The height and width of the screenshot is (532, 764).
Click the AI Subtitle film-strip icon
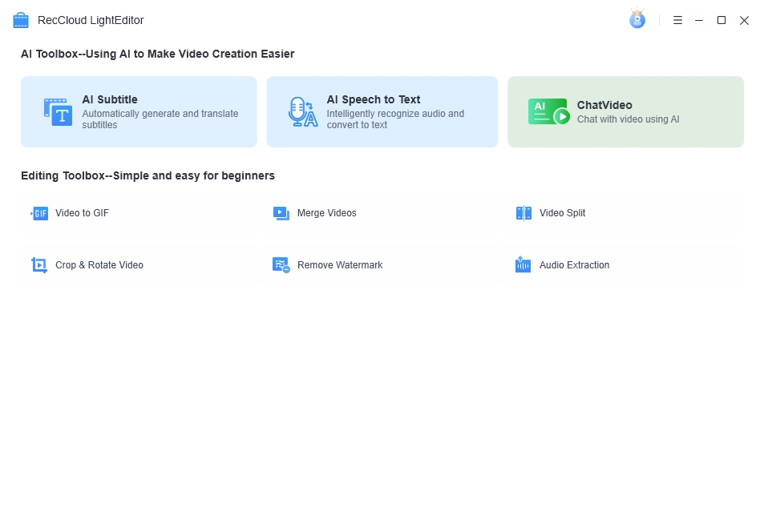58,111
